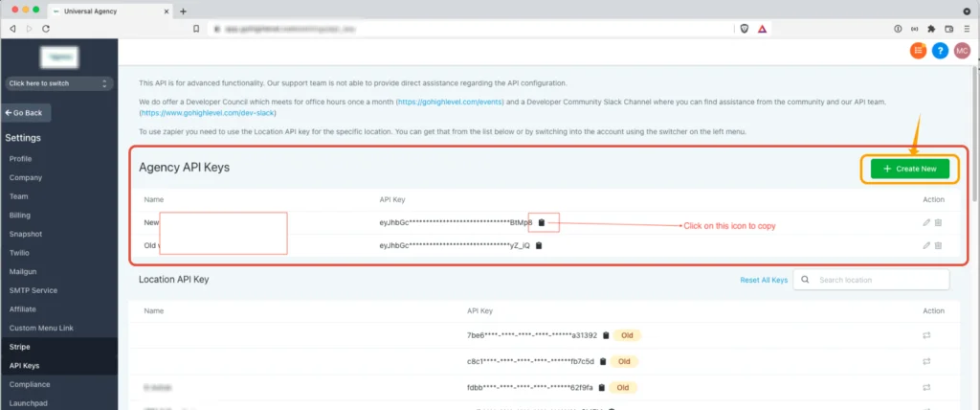Open Profile settings

[20, 159]
